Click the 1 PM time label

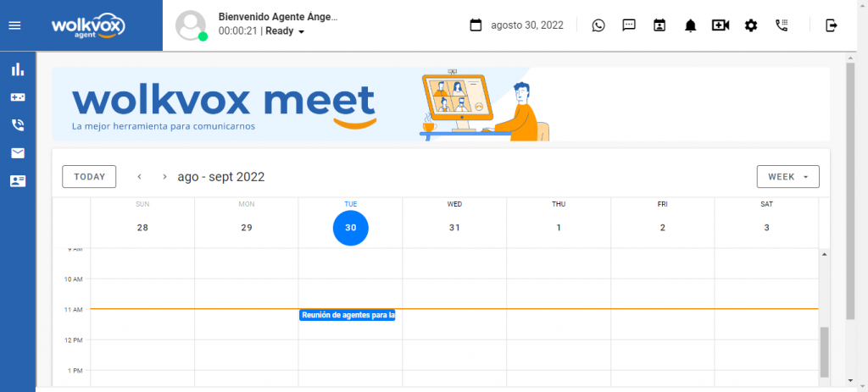click(75, 371)
